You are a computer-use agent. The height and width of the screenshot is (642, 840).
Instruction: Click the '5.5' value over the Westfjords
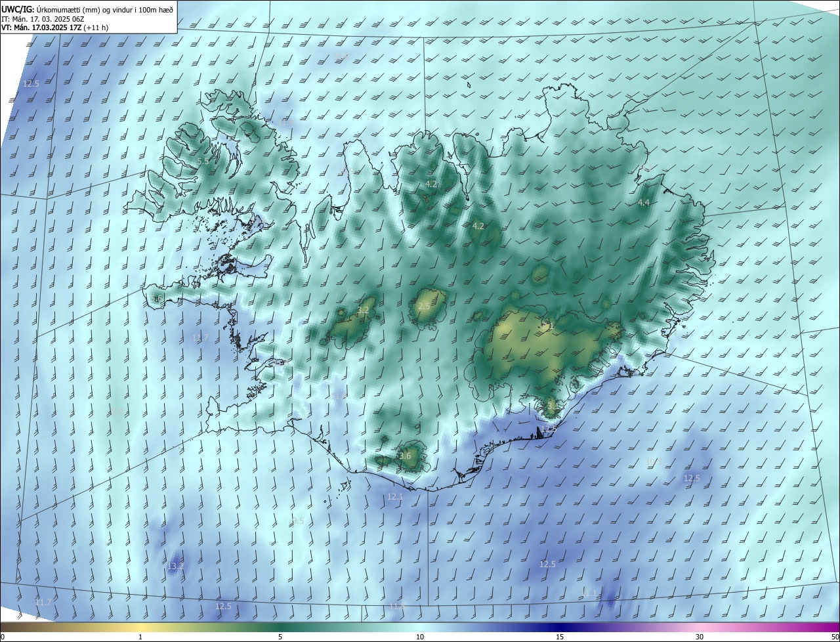[203, 161]
